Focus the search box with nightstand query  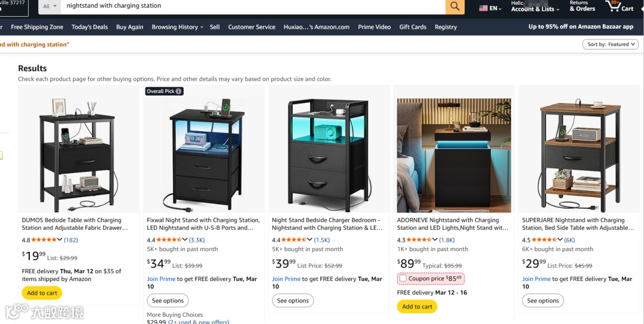(253, 6)
